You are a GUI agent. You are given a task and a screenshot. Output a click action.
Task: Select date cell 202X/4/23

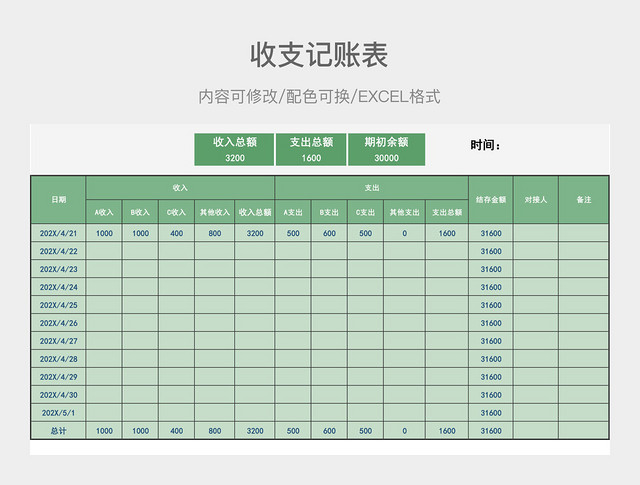[x=58, y=269]
